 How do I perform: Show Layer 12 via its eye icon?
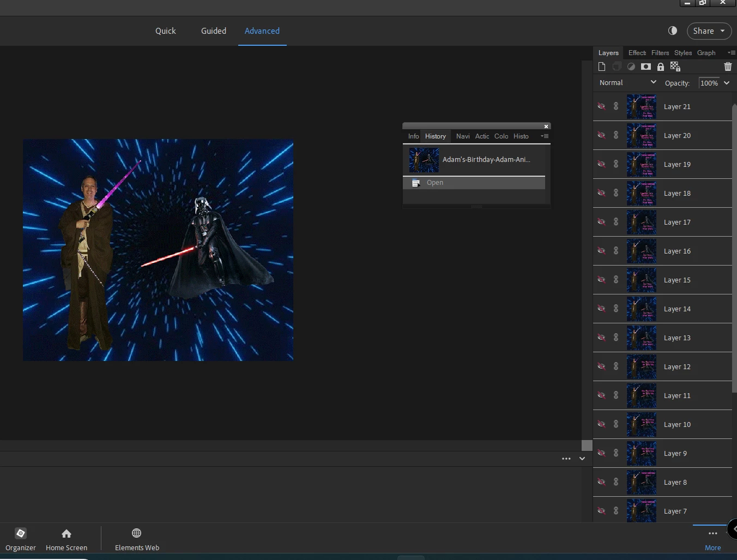tap(601, 366)
